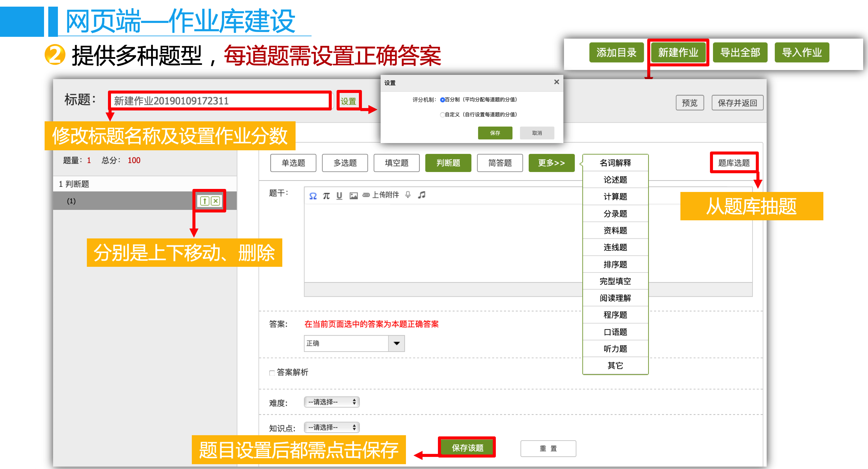
Task: Click the 新建作业 button at top
Action: [x=678, y=53]
